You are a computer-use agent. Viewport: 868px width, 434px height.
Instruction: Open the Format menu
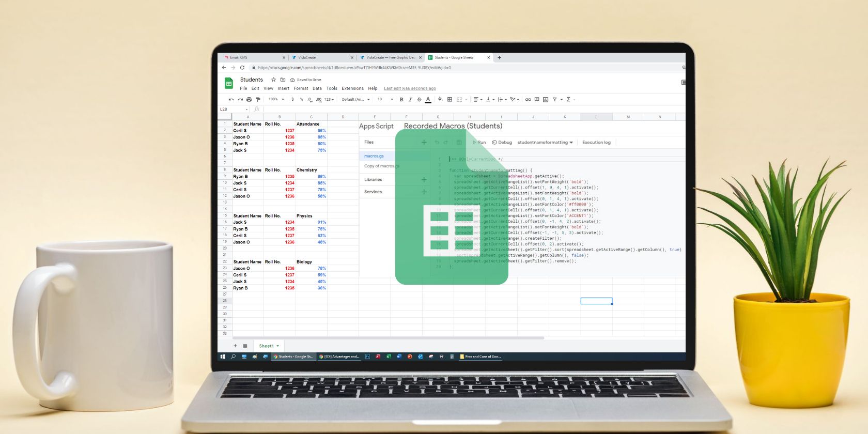tap(301, 88)
